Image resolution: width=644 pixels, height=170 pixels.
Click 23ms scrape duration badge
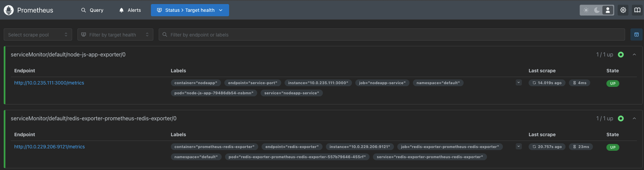581,147
